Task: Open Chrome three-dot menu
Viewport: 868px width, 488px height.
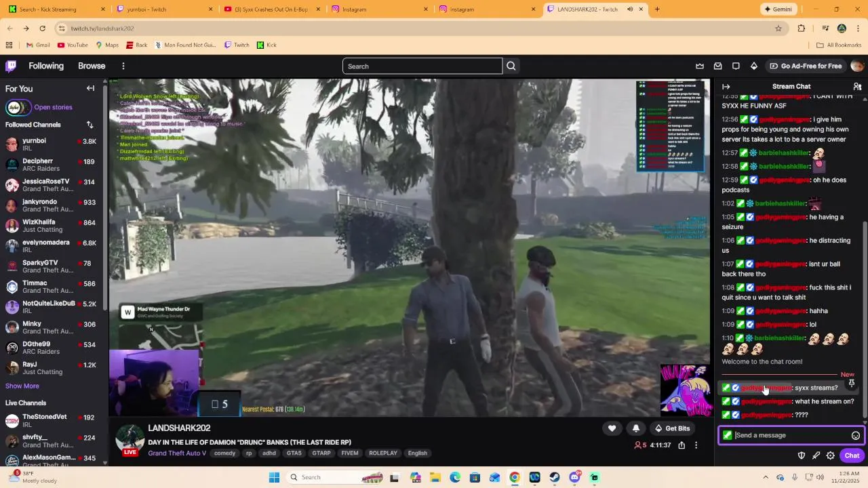Action: pos(858,28)
